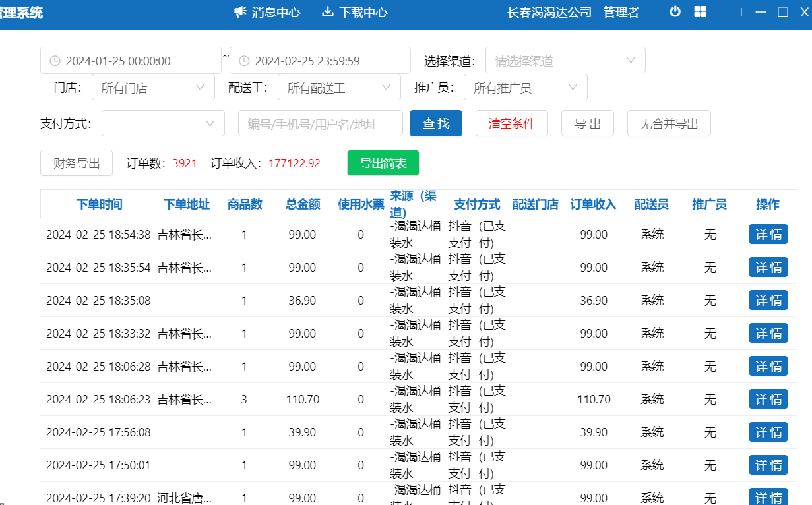Click the clock icon in start date field
The image size is (812, 505).
(55, 61)
